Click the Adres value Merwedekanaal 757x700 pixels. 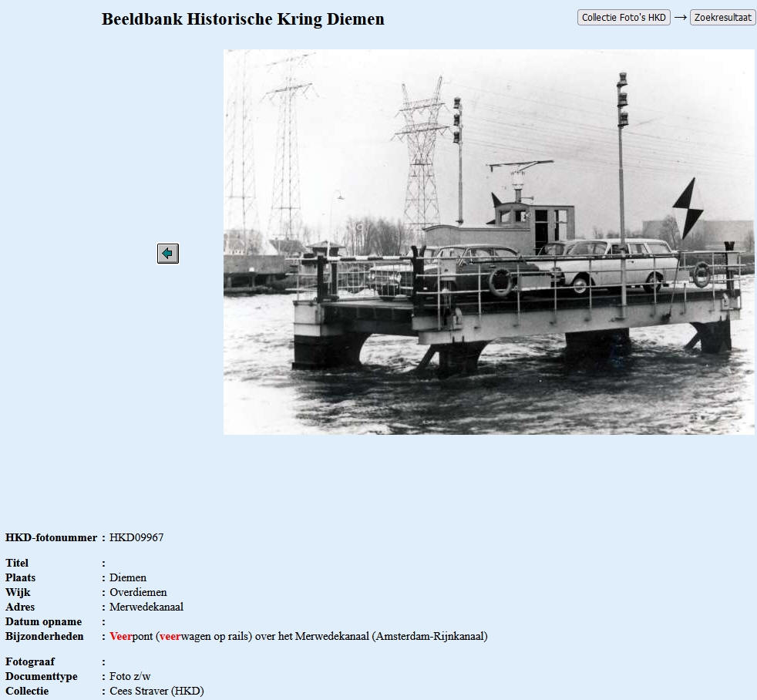coord(146,607)
